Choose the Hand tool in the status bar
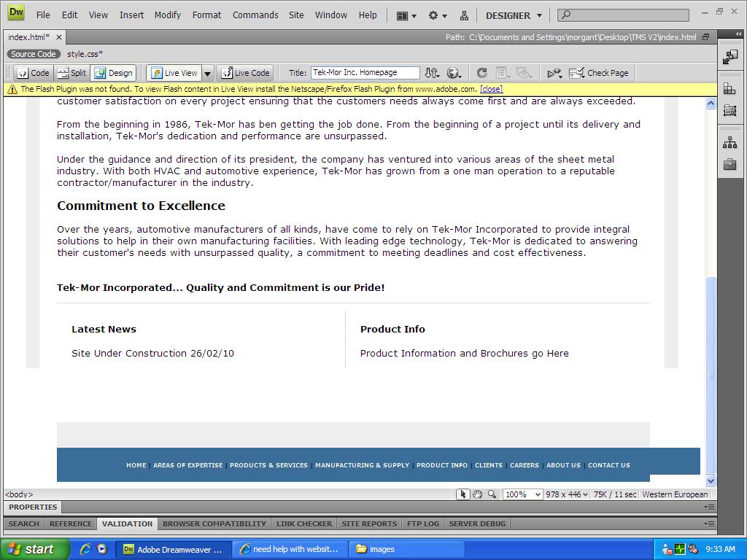Viewport: 747px width, 560px height. coord(477,494)
